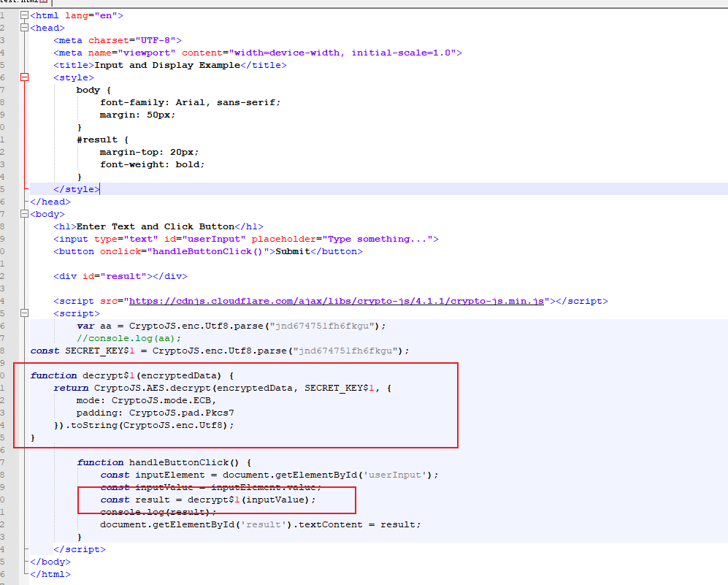The height and width of the screenshot is (585, 728).
Task: Click the 'const SECRET_KEY$1' declaration line
Action: pyautogui.click(x=220, y=351)
